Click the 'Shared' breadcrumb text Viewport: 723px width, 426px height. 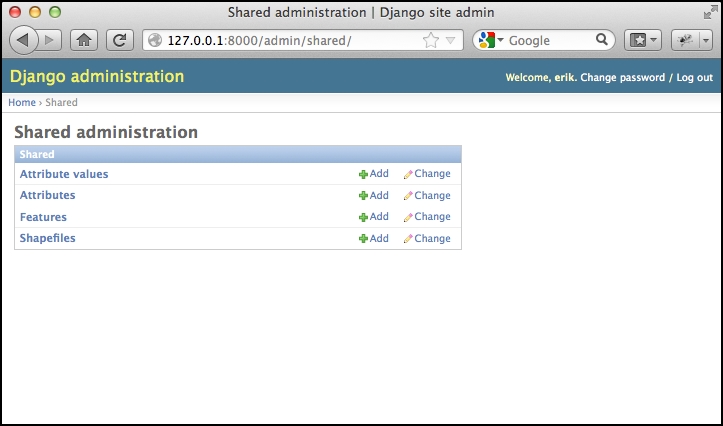[x=61, y=102]
